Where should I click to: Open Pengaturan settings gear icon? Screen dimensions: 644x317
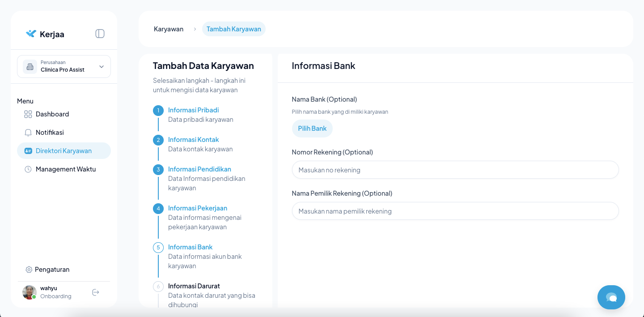point(29,270)
